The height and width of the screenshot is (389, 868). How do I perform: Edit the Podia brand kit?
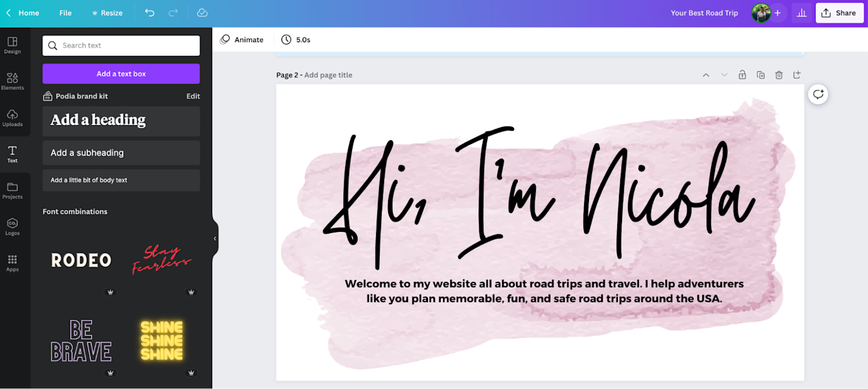point(193,96)
